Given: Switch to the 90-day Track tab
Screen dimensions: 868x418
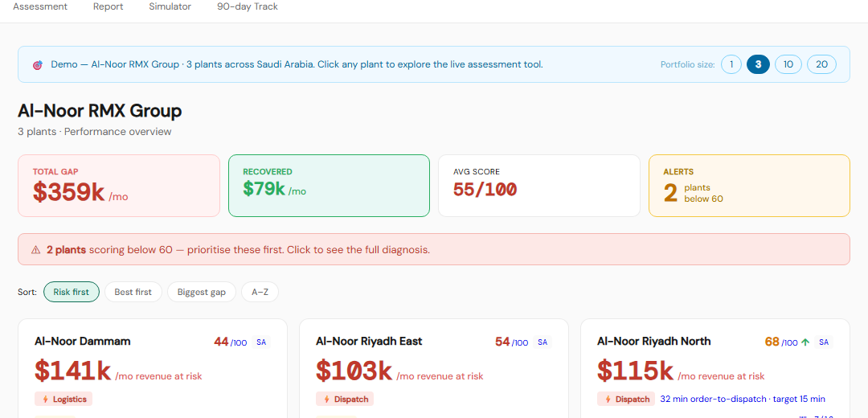Looking at the screenshot, I should pos(247,6).
